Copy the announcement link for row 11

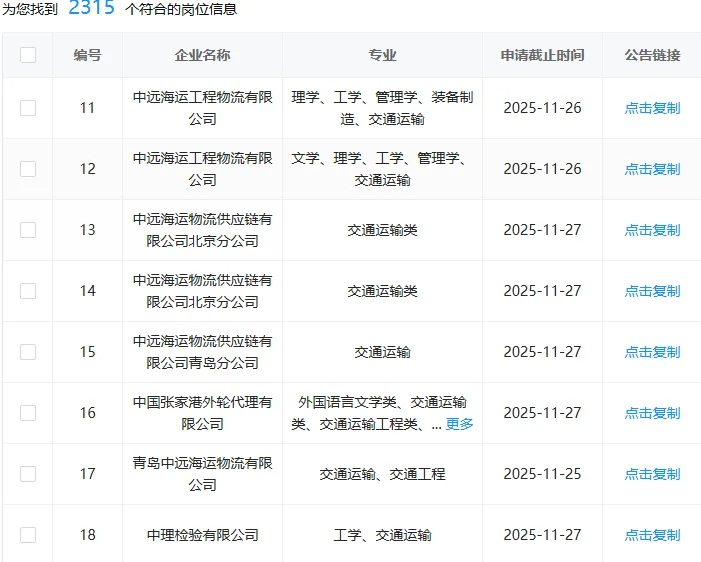point(652,108)
